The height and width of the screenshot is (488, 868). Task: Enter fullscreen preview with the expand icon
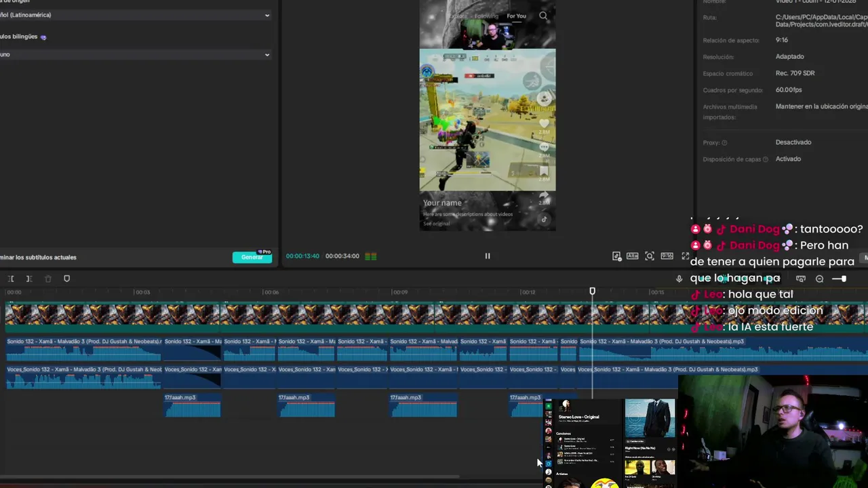pos(685,256)
